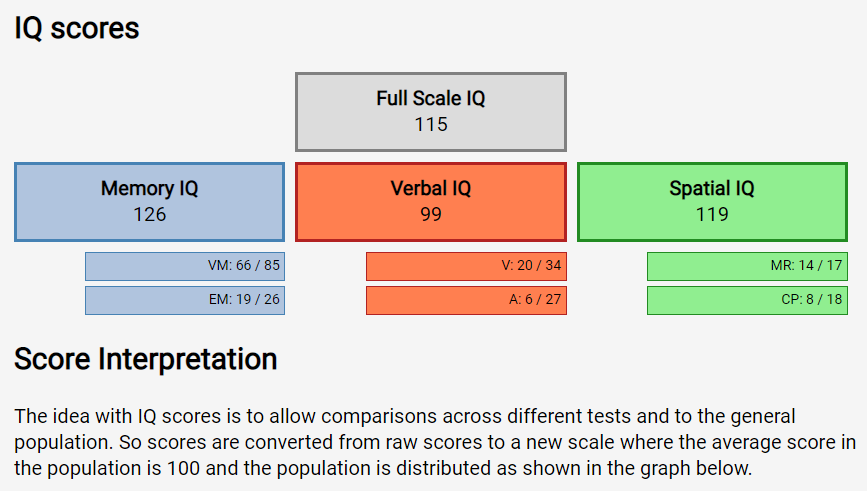Click the Full Scale IQ title text

click(430, 99)
